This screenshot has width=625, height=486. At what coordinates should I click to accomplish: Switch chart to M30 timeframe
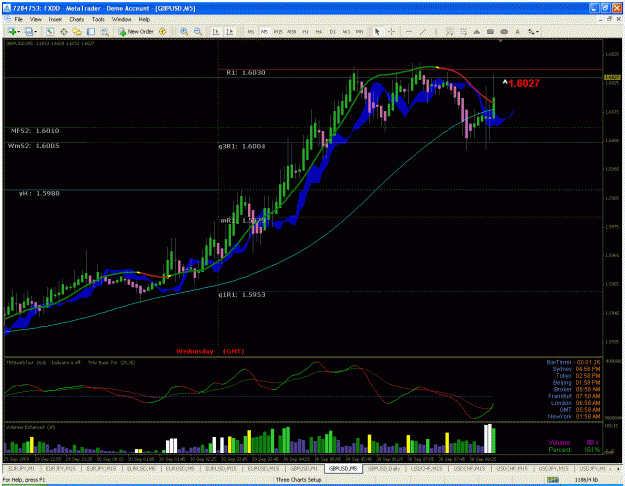pyautogui.click(x=292, y=31)
